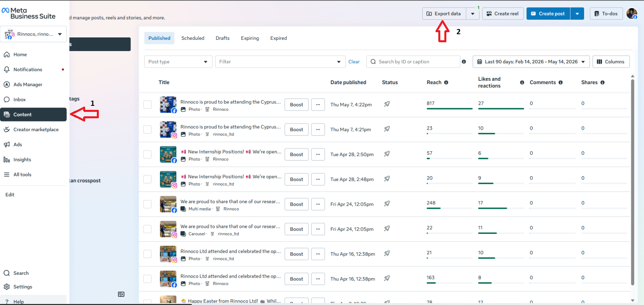
Task: Open thumbnail of May 7, 4:22pm post
Action: (x=168, y=105)
